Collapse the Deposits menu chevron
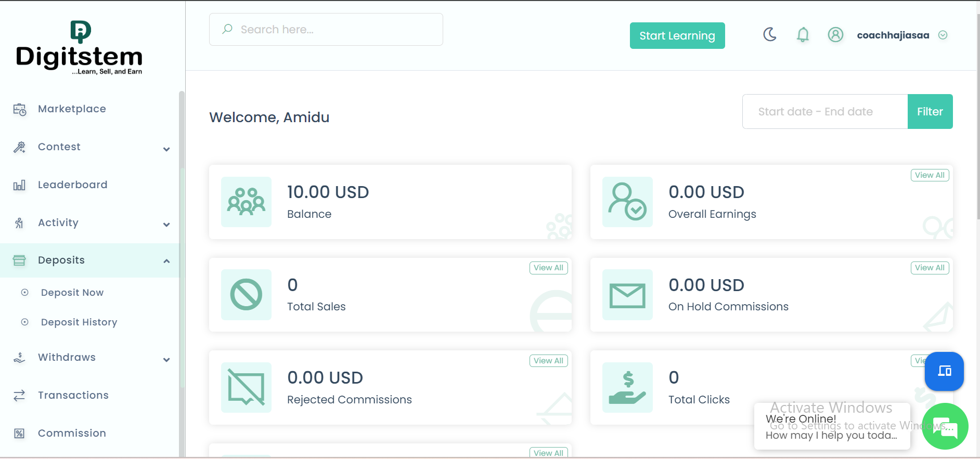Image resolution: width=980 pixels, height=459 pixels. coord(166,261)
